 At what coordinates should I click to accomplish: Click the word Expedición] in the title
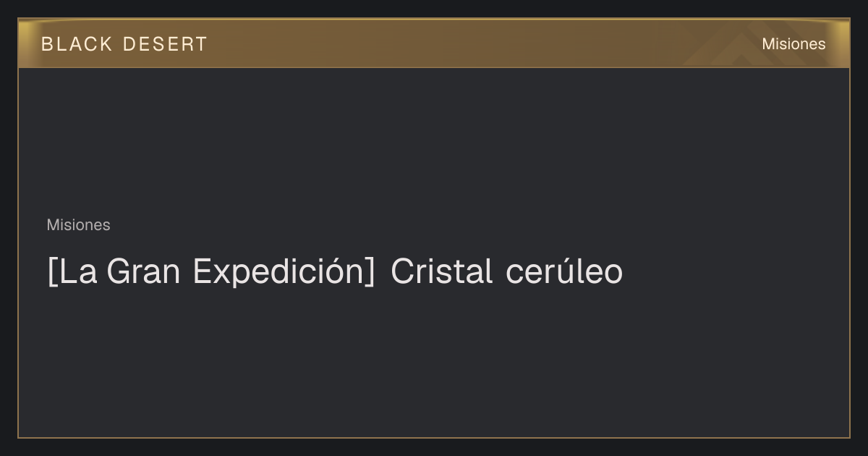point(284,272)
